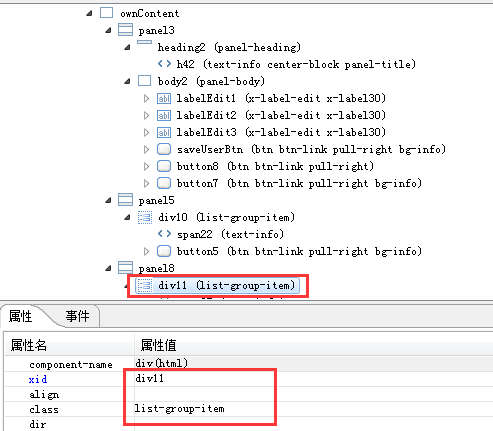This screenshot has width=493, height=431.
Task: Click the align property name
Action: pyautogui.click(x=44, y=395)
